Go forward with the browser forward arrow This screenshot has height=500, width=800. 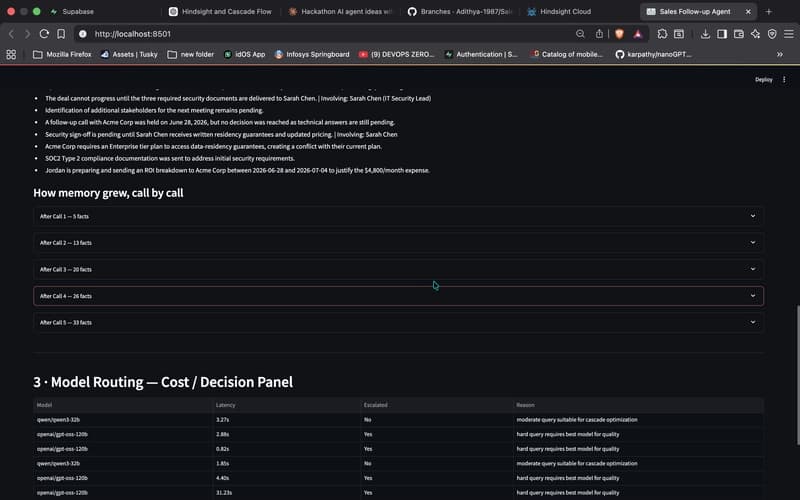28,34
